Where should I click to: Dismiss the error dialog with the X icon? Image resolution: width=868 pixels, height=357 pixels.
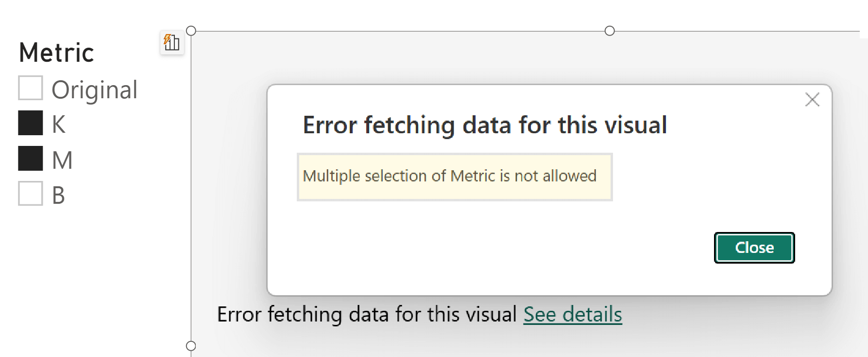click(x=812, y=100)
